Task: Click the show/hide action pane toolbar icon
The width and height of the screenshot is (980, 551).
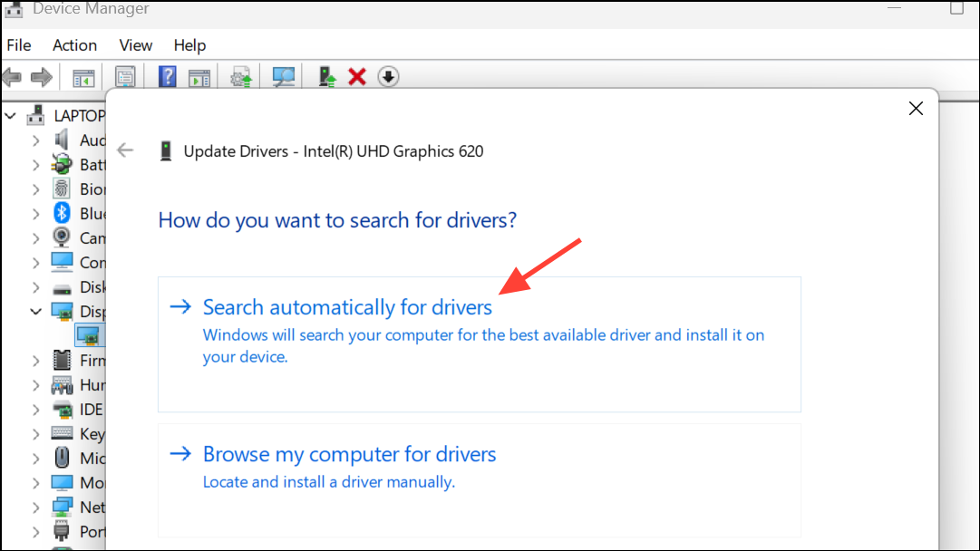Action: [199, 78]
